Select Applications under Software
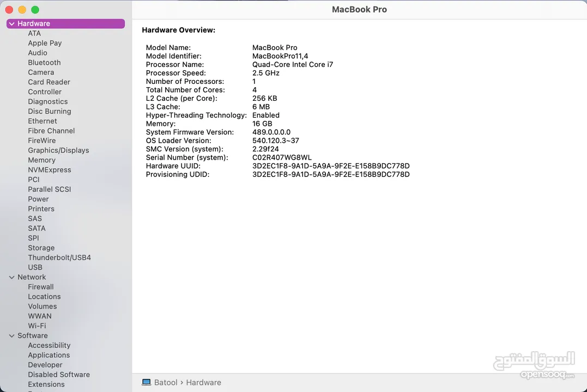The image size is (587, 392). [49, 354]
